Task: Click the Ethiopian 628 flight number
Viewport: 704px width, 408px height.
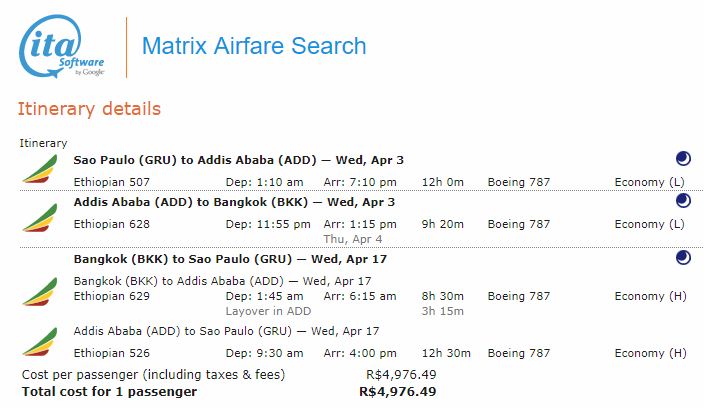Action: point(111,224)
